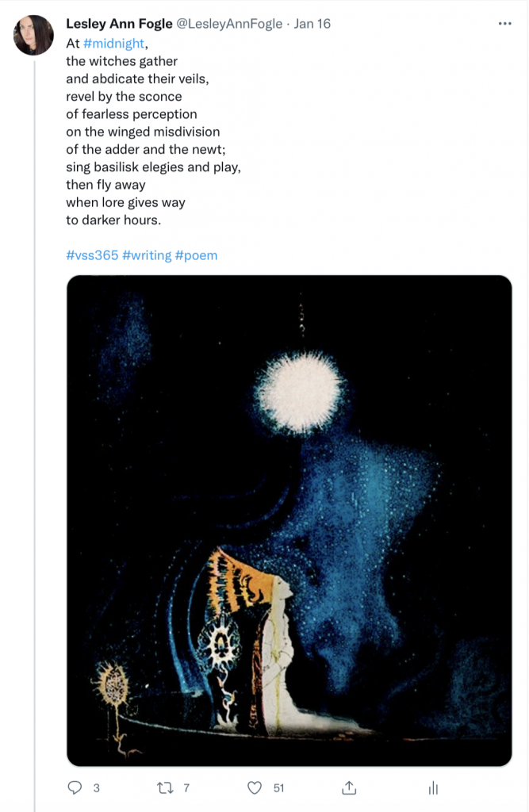Click the retweet arrows icon
Screen dimensions: 529x812
tap(165, 787)
